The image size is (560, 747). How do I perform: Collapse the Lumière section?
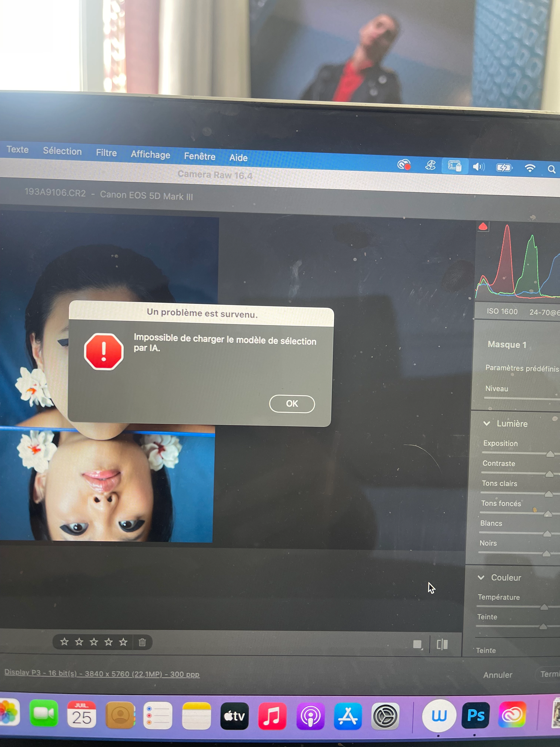click(486, 423)
